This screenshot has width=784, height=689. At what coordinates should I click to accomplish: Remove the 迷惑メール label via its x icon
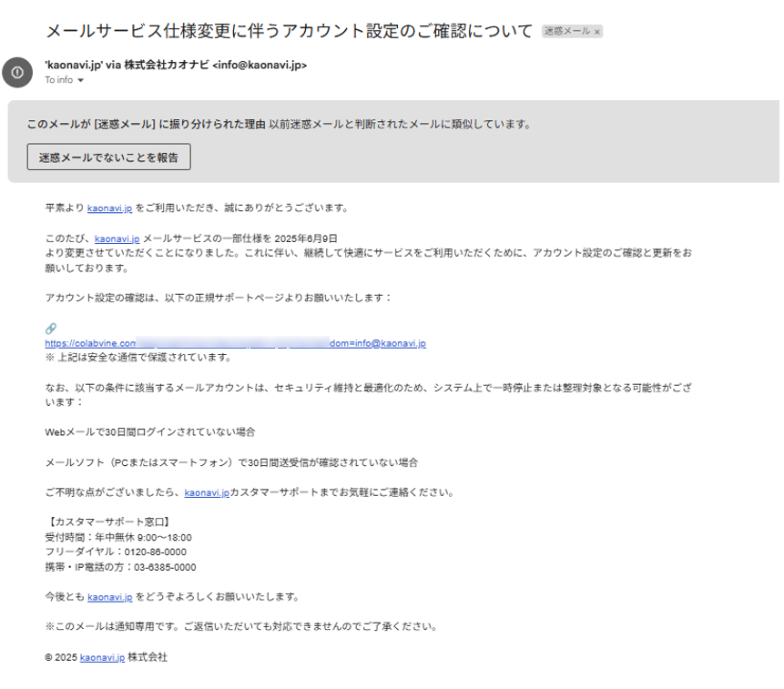(596, 30)
